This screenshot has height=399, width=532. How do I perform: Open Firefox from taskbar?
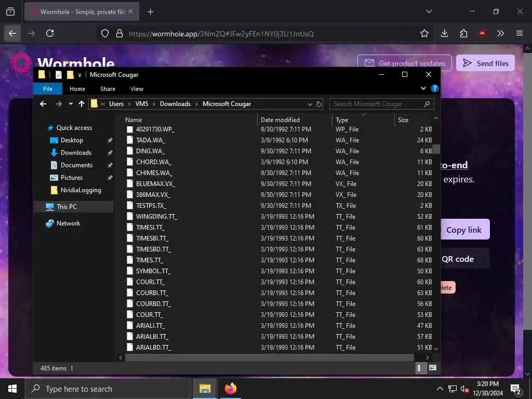tap(230, 389)
